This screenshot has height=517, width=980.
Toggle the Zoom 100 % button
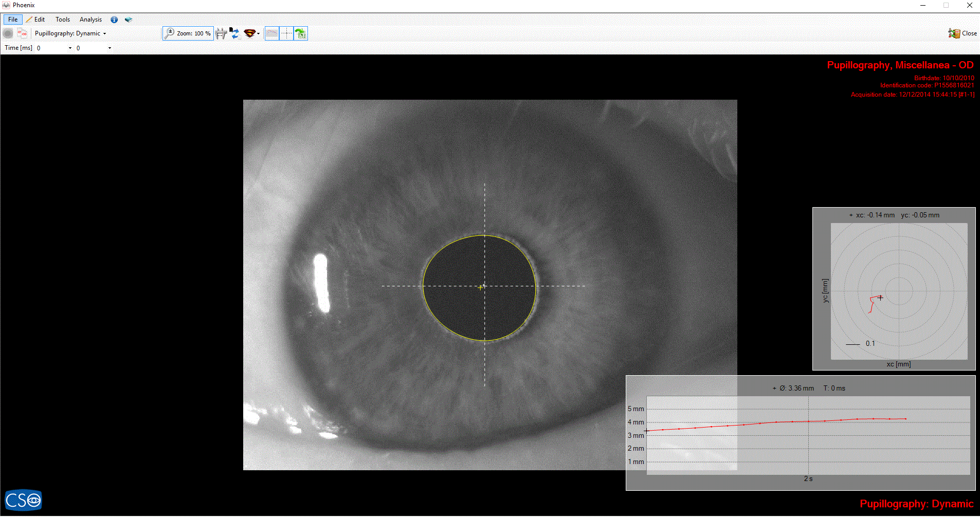point(188,33)
